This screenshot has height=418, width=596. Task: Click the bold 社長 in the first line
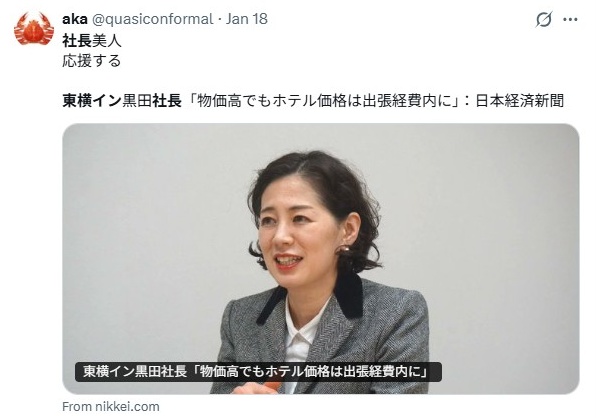(x=77, y=40)
